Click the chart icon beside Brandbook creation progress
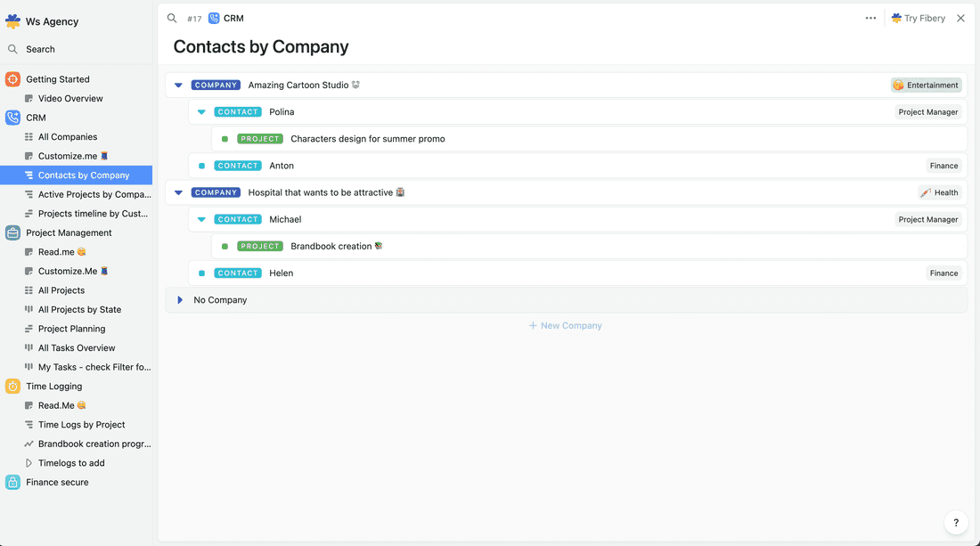The height and width of the screenshot is (546, 980). point(30,444)
